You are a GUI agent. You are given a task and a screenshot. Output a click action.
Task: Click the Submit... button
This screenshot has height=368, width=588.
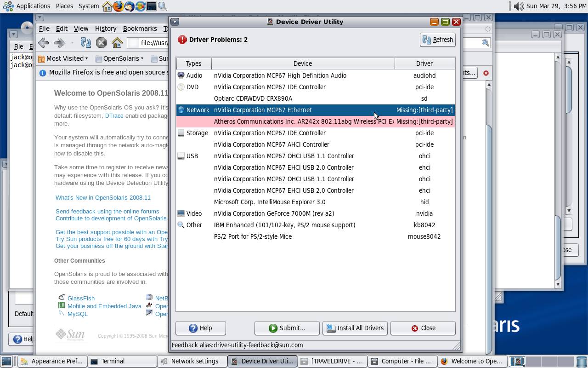287,328
